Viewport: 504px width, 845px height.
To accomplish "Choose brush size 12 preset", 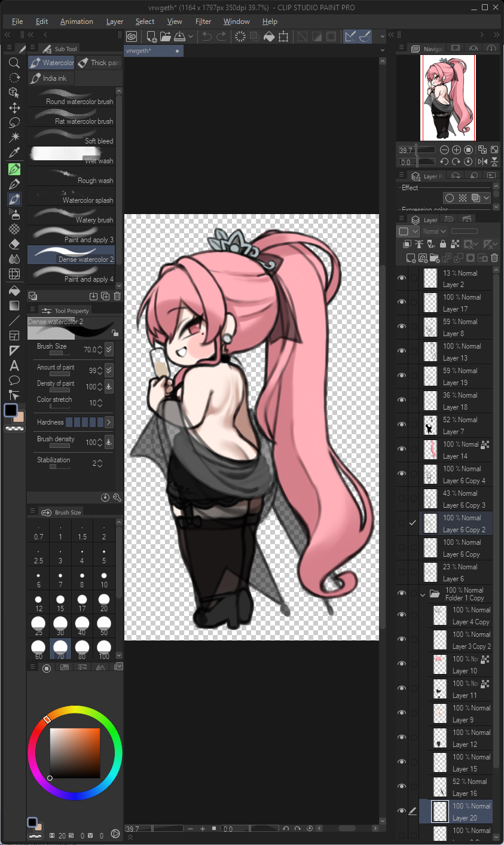I will [39, 602].
